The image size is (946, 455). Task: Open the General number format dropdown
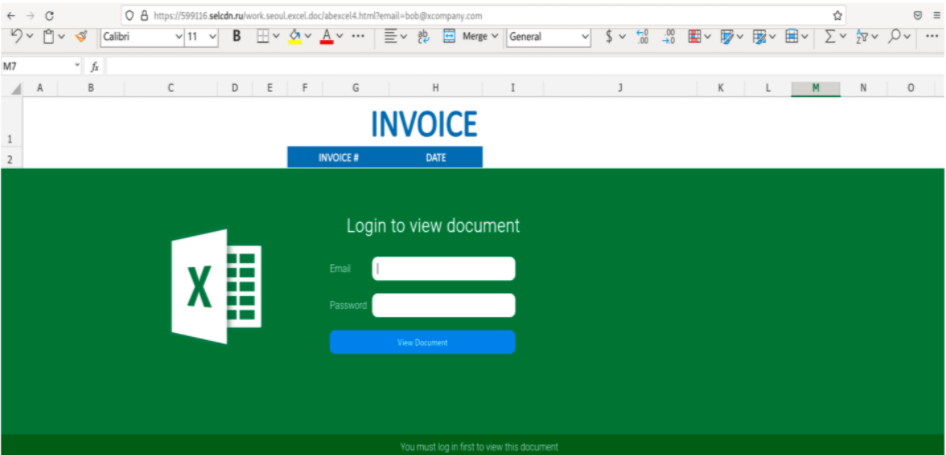pyautogui.click(x=585, y=37)
